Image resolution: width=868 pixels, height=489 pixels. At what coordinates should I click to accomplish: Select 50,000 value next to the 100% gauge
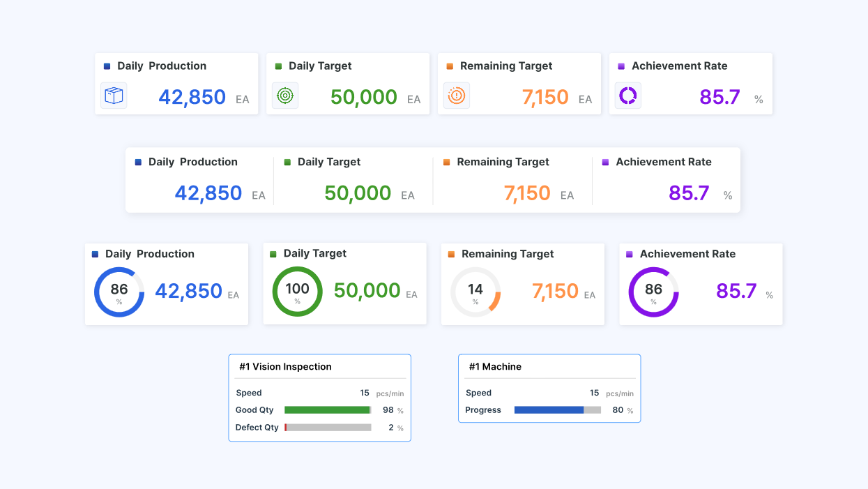(367, 291)
